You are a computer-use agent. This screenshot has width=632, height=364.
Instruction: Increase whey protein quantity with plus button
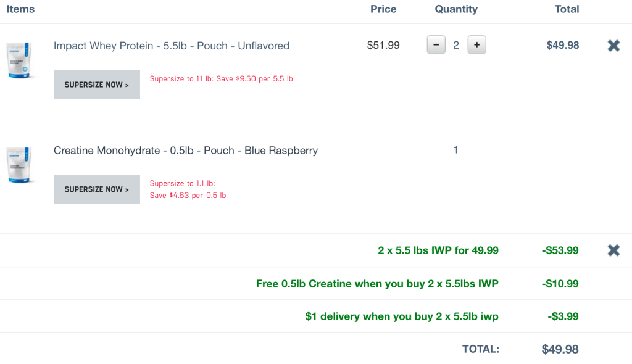point(476,45)
